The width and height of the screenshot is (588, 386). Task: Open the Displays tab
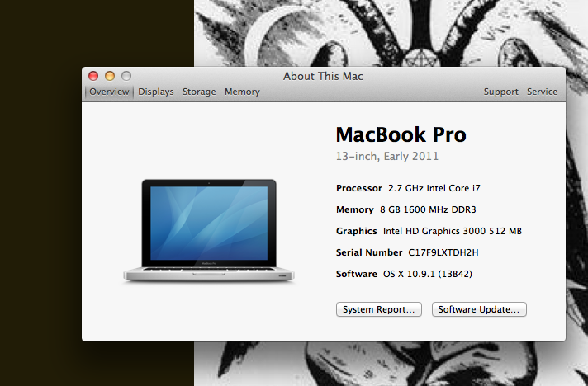click(155, 92)
